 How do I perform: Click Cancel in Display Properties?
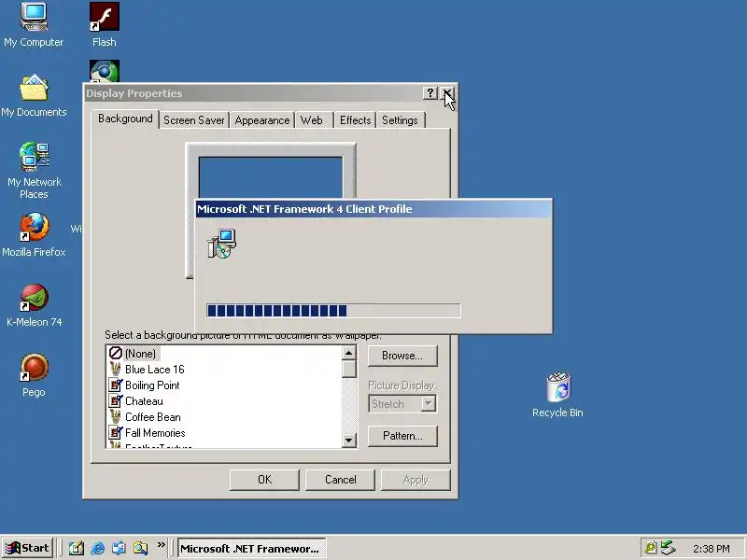click(340, 480)
